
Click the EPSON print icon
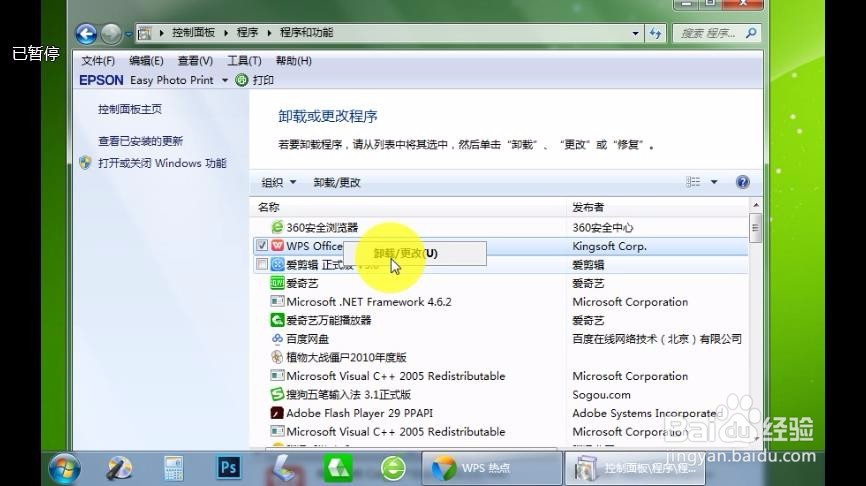point(242,80)
